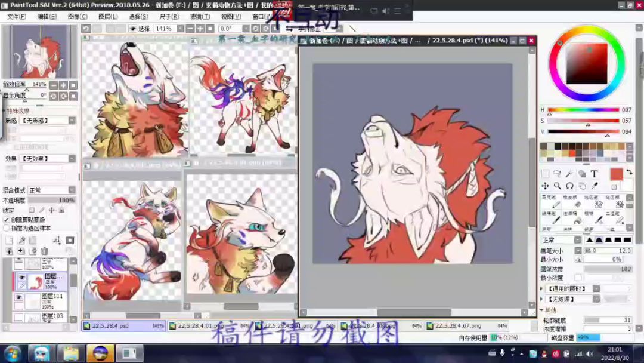The image size is (644, 363).
Task: Switch to 22.5.28.4.07.png document tab
Action: tap(467, 325)
